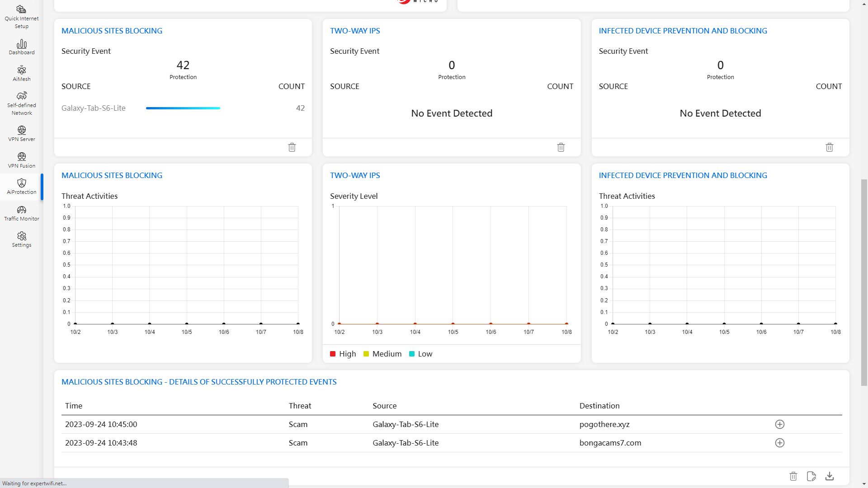Open the VPN Fusion page
Screen dimensions: 868x488
coord(21,160)
